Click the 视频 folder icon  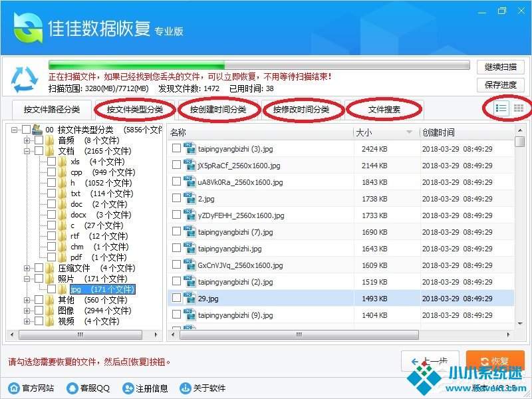[x=50, y=321]
